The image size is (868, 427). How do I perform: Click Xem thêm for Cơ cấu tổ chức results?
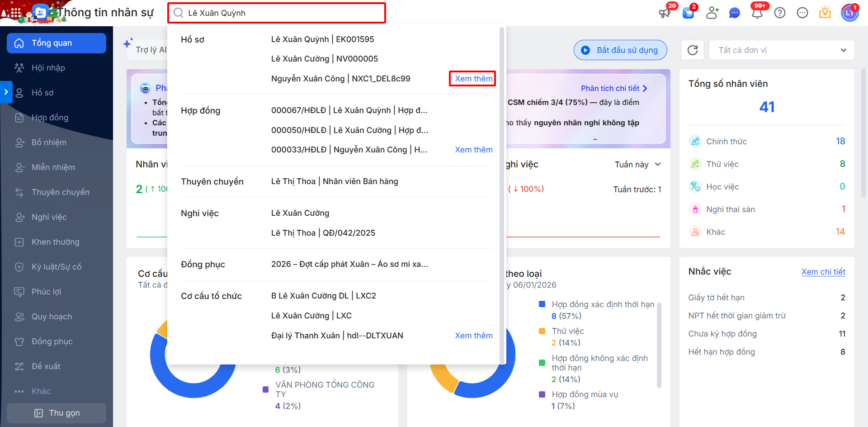click(x=473, y=336)
